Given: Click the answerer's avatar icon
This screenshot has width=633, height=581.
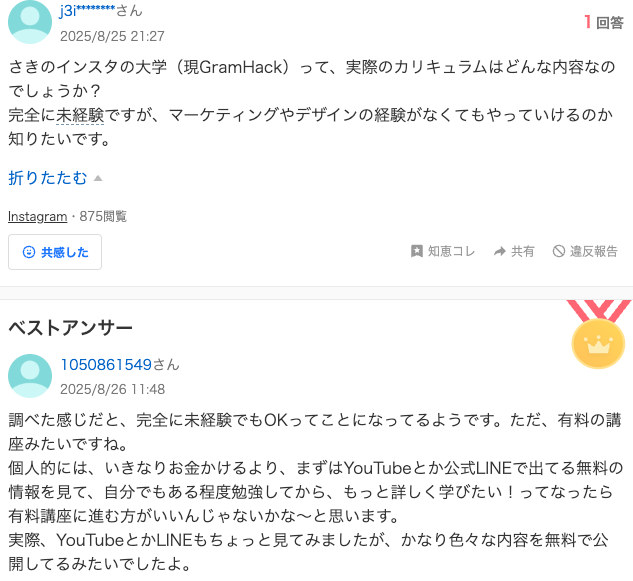Looking at the screenshot, I should coord(30,376).
